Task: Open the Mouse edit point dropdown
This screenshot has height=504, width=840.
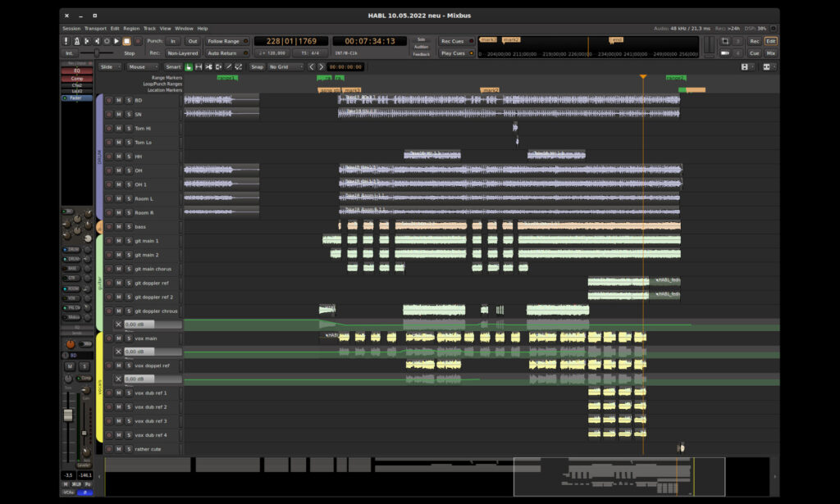Action: click(143, 67)
